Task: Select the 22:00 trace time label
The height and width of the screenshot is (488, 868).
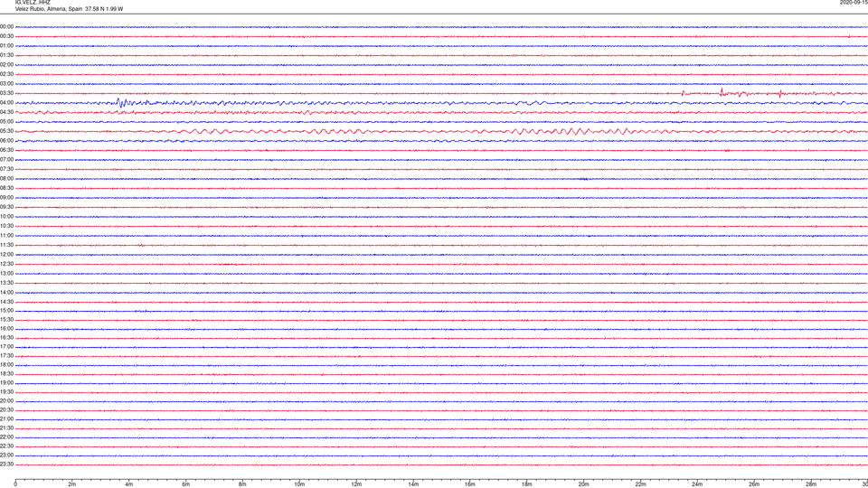Action: tap(6, 437)
